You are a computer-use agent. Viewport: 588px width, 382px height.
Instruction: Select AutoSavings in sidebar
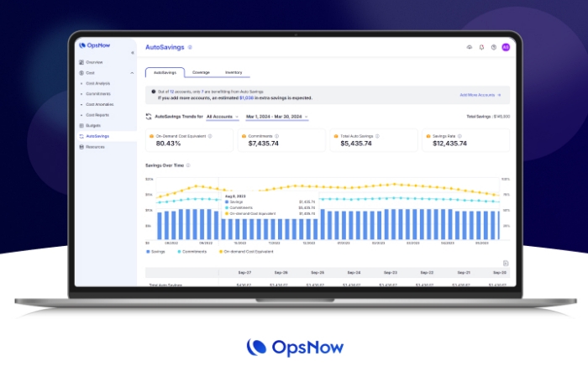[x=97, y=136]
